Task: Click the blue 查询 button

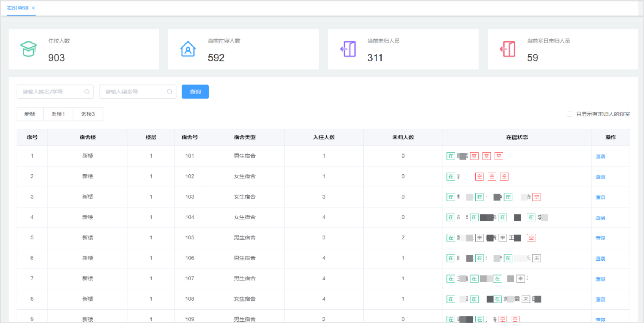Action: pyautogui.click(x=195, y=91)
